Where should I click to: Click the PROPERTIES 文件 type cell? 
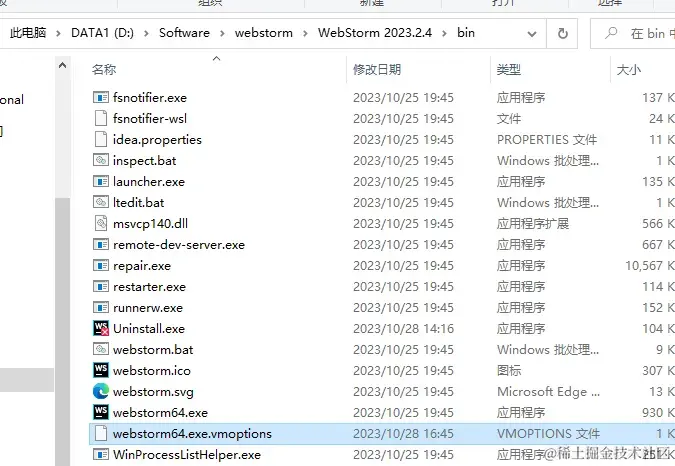tap(547, 139)
